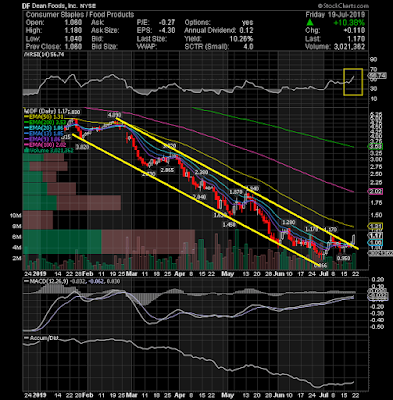Click the green 3.52 EMA tag on price axis
This screenshot has width=393, height=400.
[375, 146]
